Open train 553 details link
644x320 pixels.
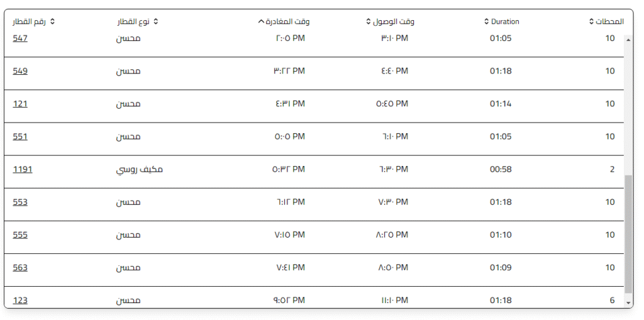click(x=20, y=202)
